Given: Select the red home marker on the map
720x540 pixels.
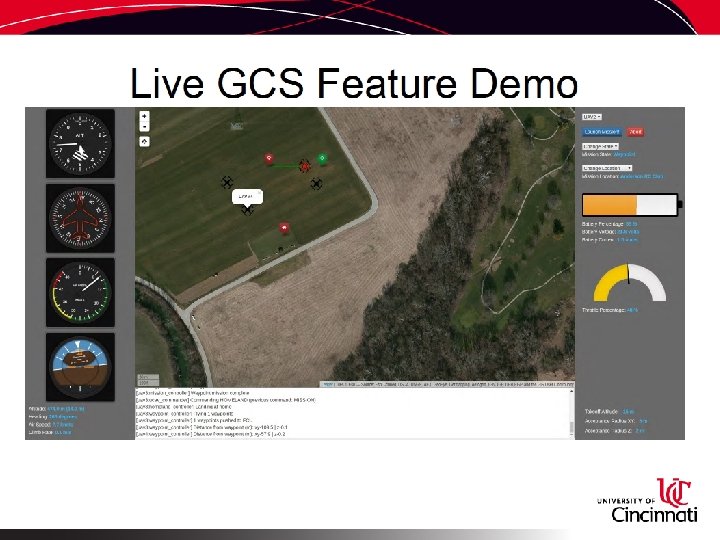Looking at the screenshot, I should [x=284, y=228].
